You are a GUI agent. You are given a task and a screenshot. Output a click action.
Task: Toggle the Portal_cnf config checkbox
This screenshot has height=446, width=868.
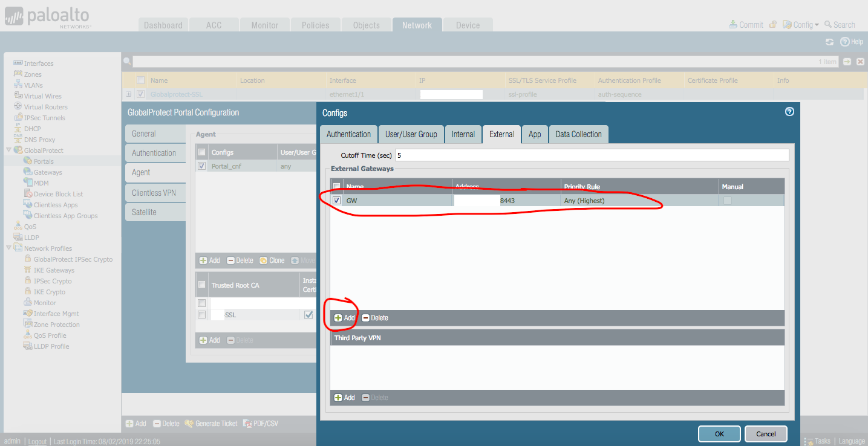point(202,166)
